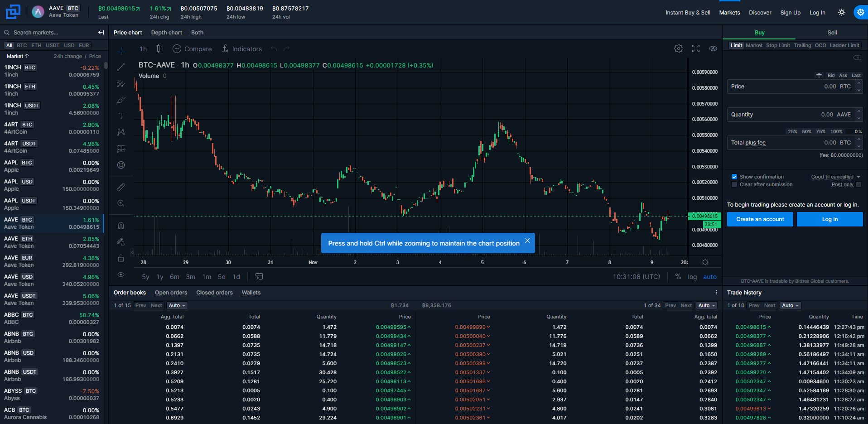This screenshot has width=868, height=424.
Task: Open Instant Buy & Sell
Action: pyautogui.click(x=688, y=13)
